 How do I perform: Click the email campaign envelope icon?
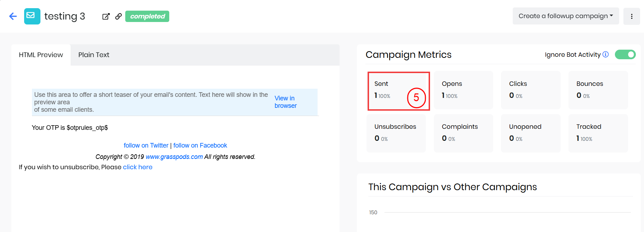point(32,16)
